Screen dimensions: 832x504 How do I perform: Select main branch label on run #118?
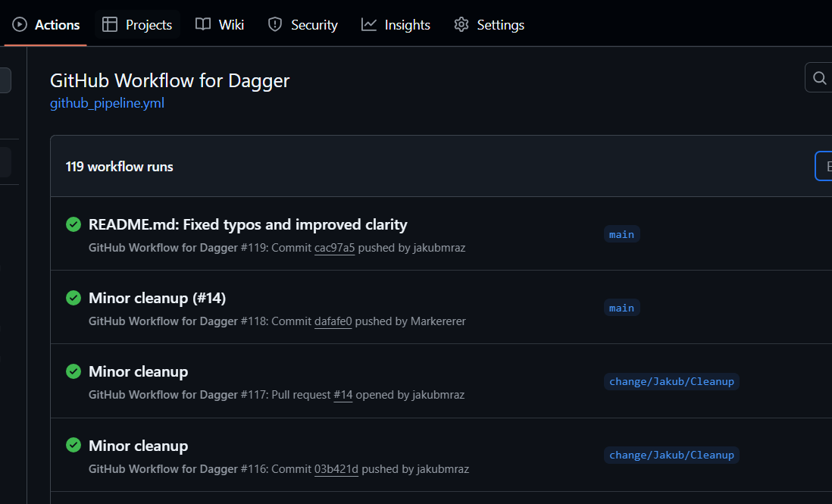coord(622,308)
